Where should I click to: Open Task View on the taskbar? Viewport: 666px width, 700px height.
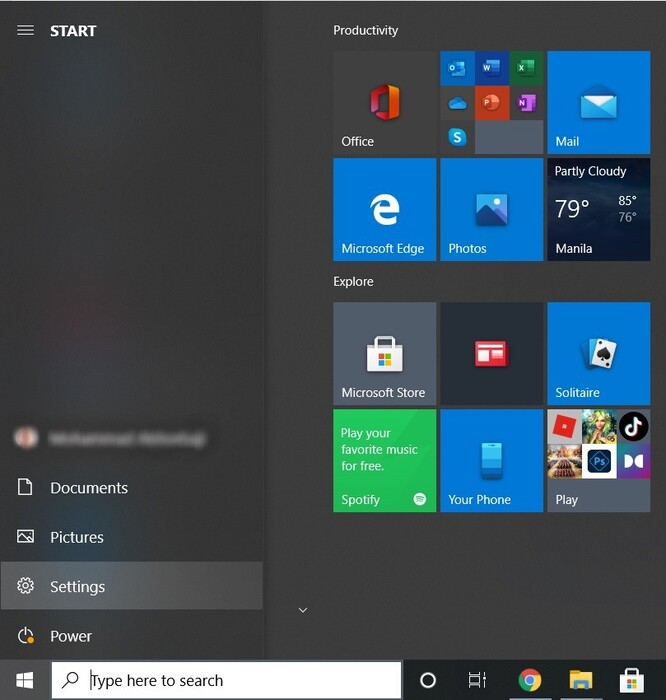[x=477, y=680]
